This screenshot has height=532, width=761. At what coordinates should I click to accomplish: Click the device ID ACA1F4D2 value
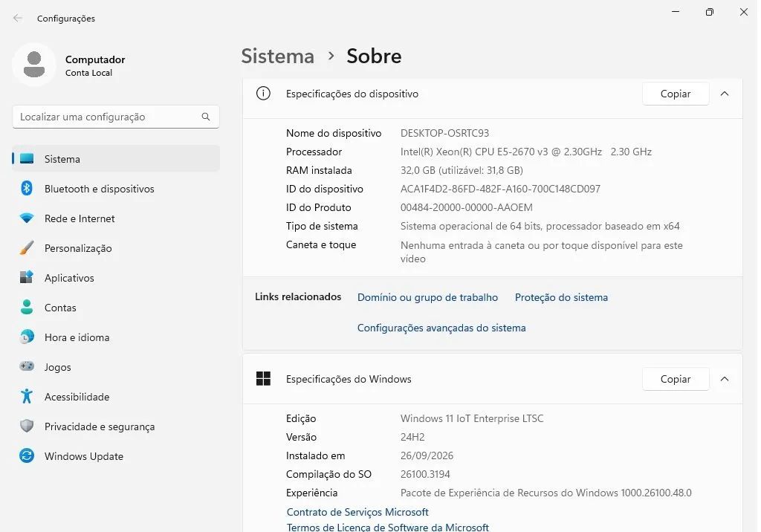500,189
